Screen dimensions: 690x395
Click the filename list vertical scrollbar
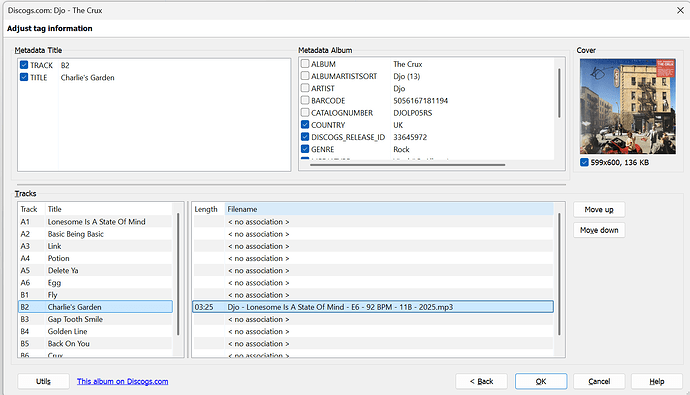[559, 274]
